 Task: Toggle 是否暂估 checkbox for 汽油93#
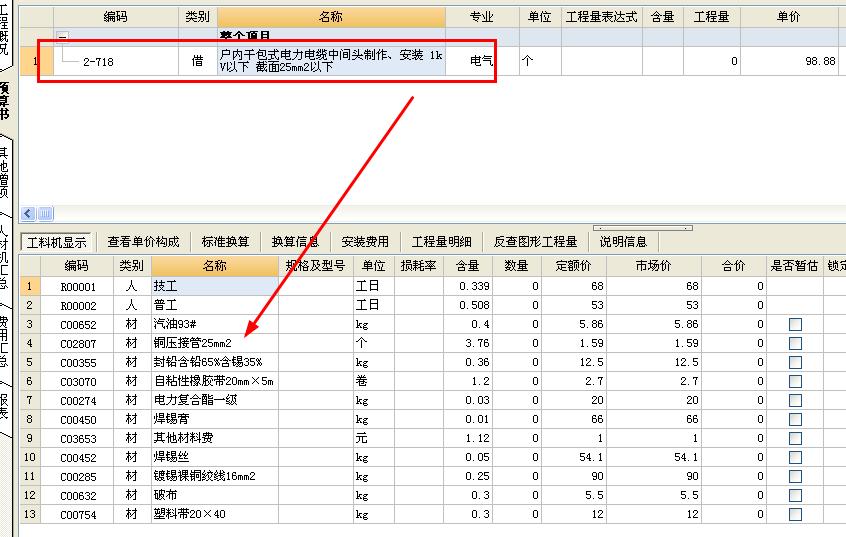(795, 324)
